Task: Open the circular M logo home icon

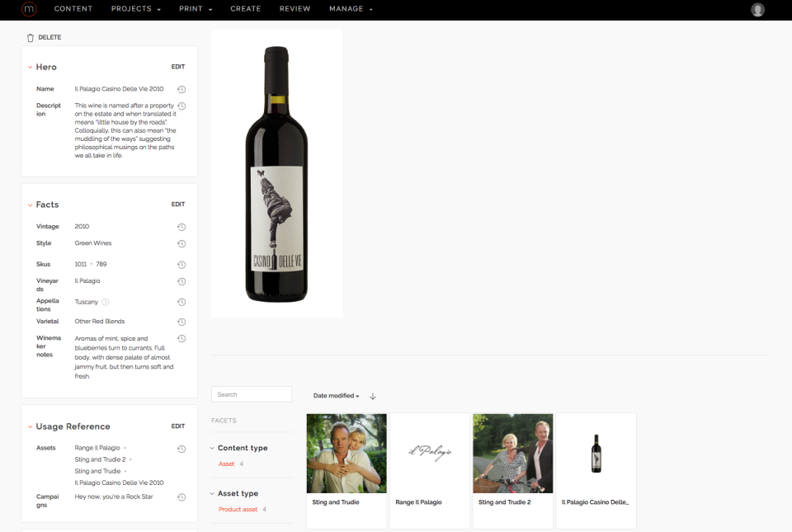Action: (x=29, y=9)
